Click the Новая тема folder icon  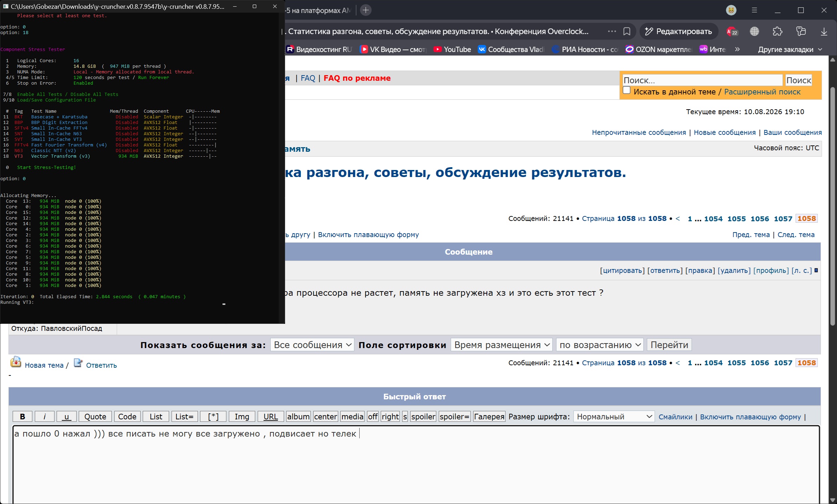coord(16,362)
